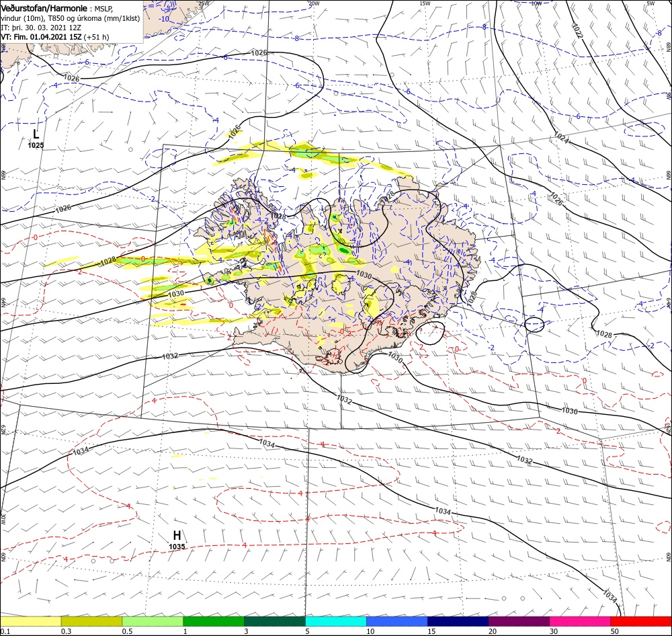Click the 'VT: Fim. 01.04.2021 15Z' line
This screenshot has width=672, height=636.
41,37
